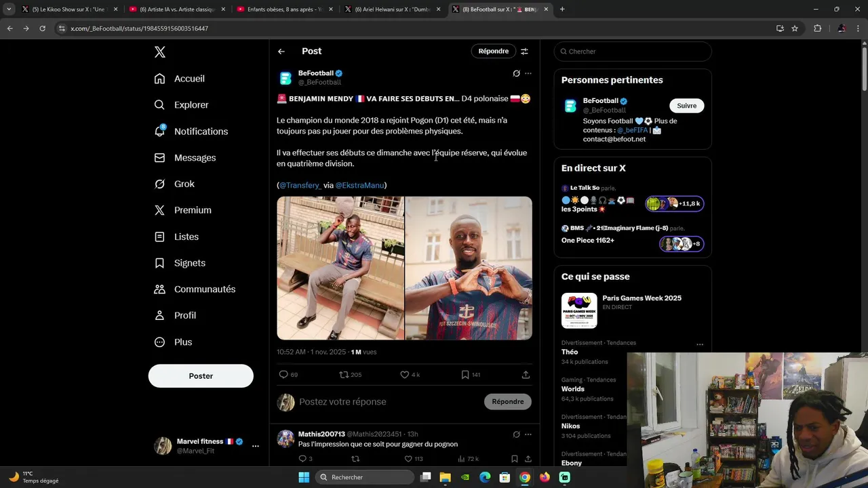Click the Profil sidebar icon
This screenshot has height=488, width=868.
[159, 316]
